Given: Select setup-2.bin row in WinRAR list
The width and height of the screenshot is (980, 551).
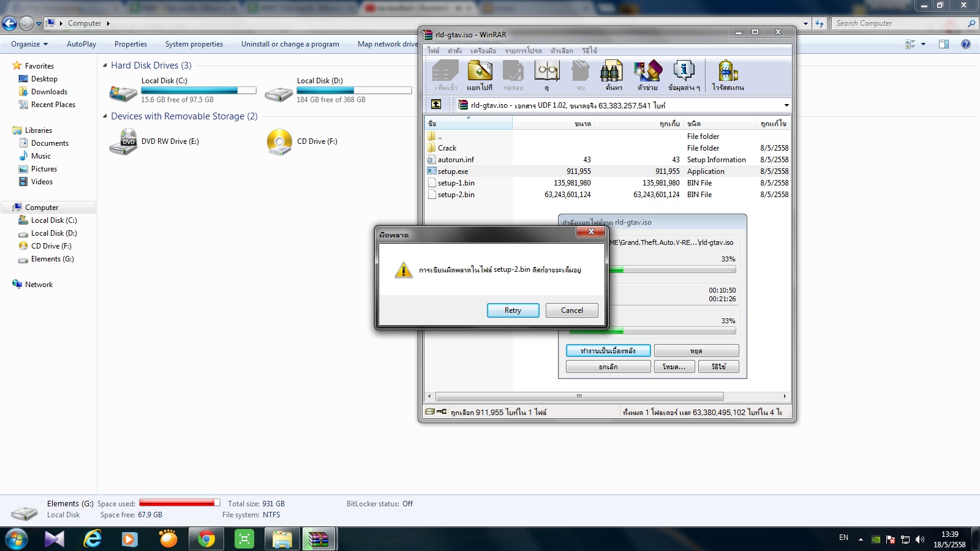Looking at the screenshot, I should point(606,195).
